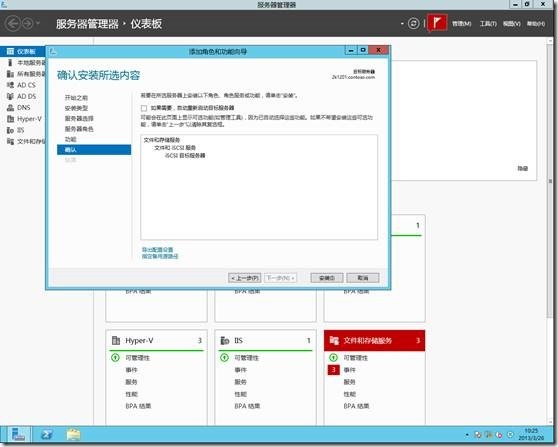Image resolution: width=558 pixels, height=447 pixels.
Task: Select 仪表板 in the left sidebar
Action: [x=23, y=52]
